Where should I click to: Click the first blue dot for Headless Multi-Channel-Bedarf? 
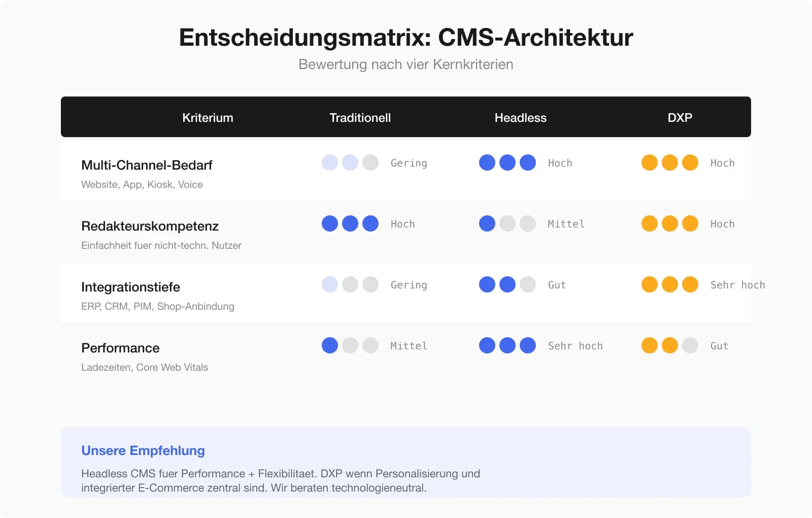pyautogui.click(x=487, y=163)
